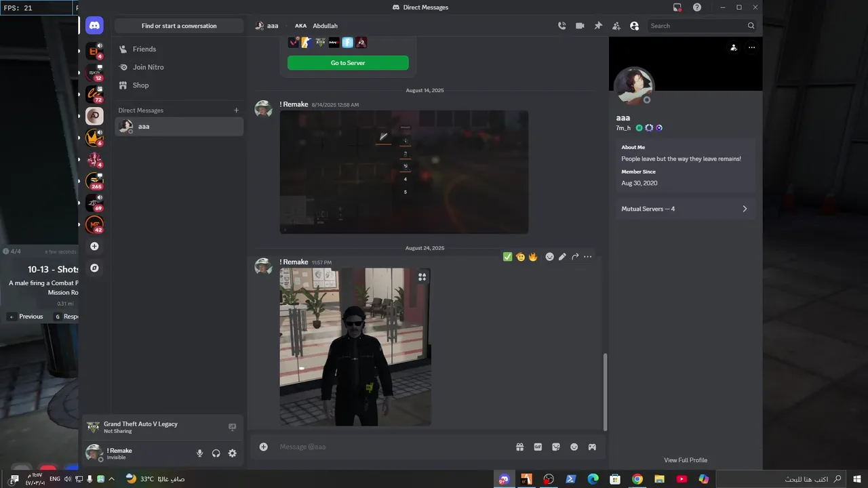The height and width of the screenshot is (488, 868).
Task: Open the dark screenshot from August 14
Action: 404,172
